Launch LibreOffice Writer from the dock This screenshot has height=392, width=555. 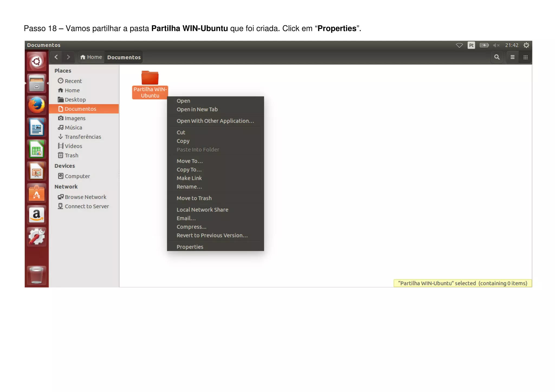click(x=37, y=127)
